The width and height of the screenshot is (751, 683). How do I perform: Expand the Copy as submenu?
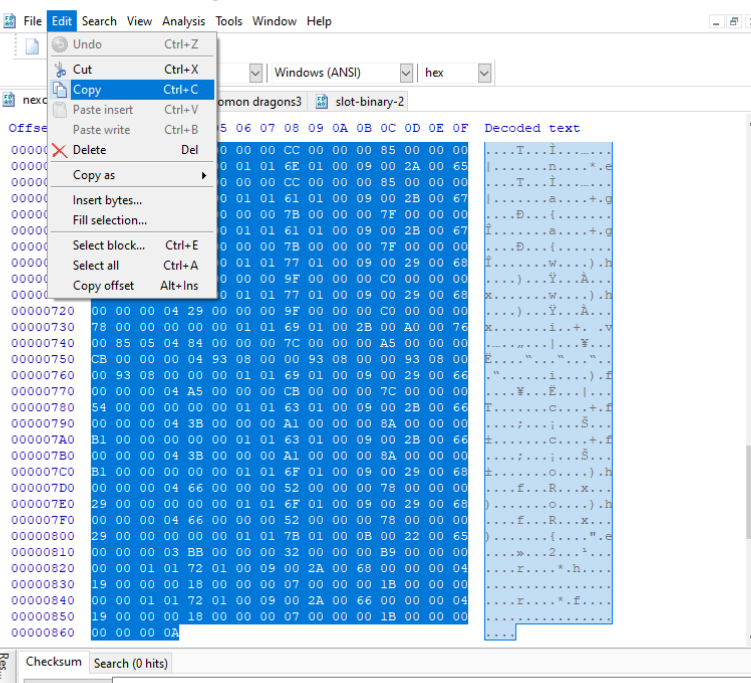tap(133, 175)
